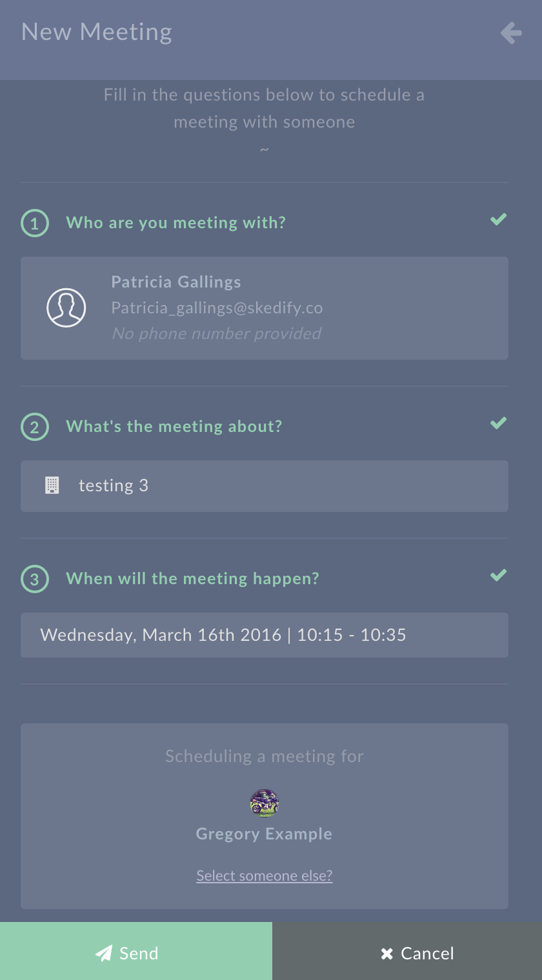The image size is (542, 980).
Task: Click Patricia Gallings' contact avatar icon
Action: (x=66, y=308)
